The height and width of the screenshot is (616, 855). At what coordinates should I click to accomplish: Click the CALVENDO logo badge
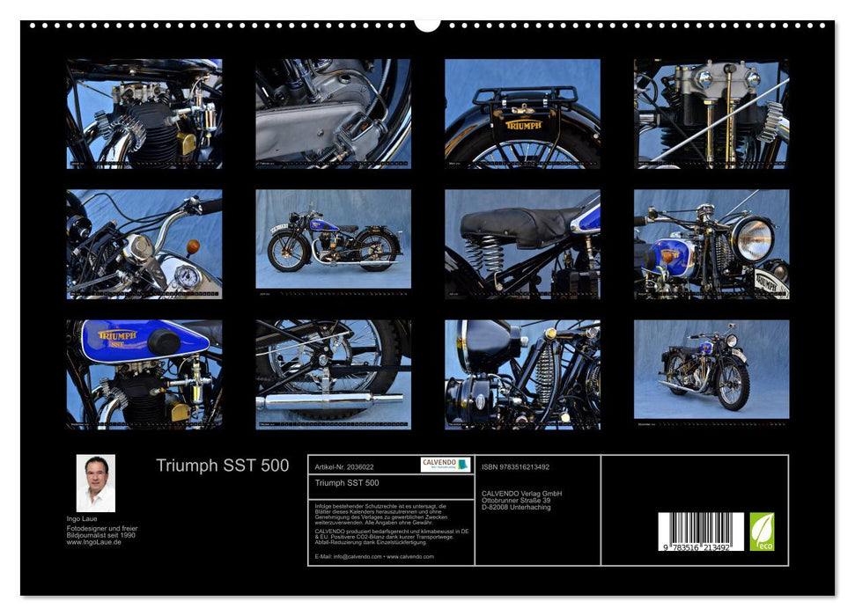(x=445, y=465)
